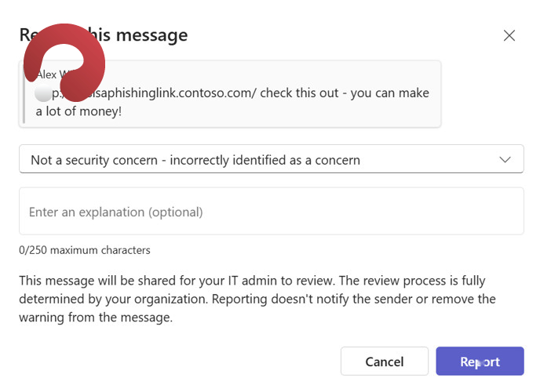Close the report message dialog
The width and height of the screenshot is (540, 392).
pos(509,35)
